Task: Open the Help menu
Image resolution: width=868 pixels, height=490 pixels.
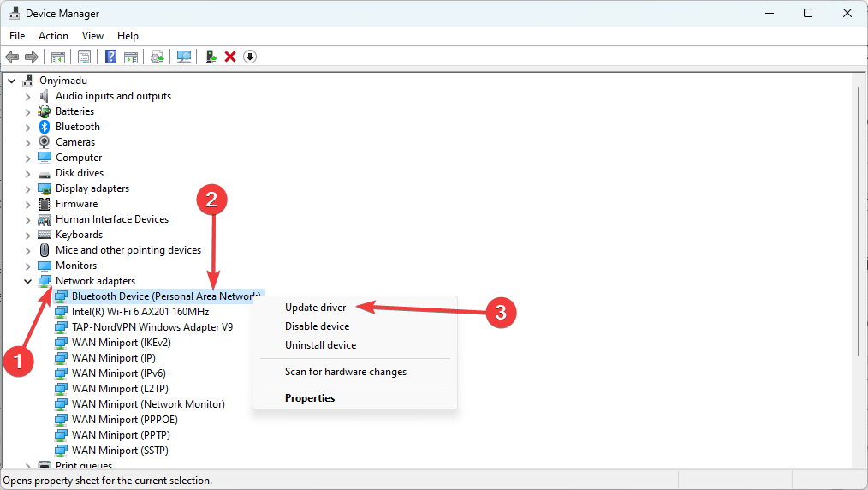Action: [128, 36]
